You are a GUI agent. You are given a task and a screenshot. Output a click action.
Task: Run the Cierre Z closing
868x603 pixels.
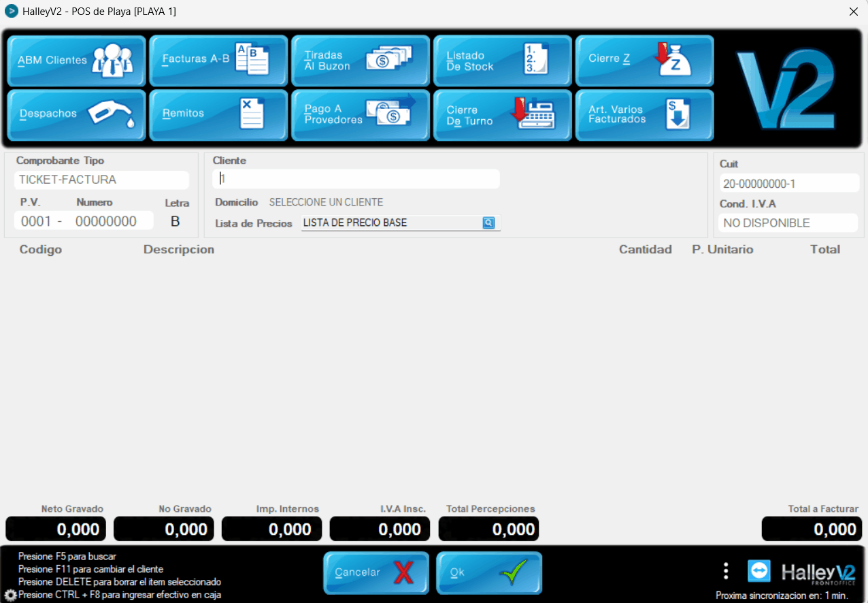click(644, 61)
